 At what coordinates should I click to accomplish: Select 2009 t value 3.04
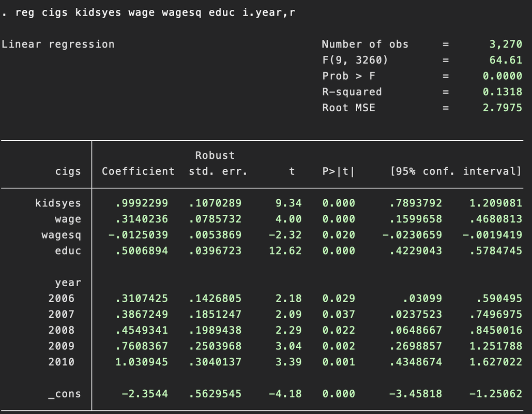point(288,346)
